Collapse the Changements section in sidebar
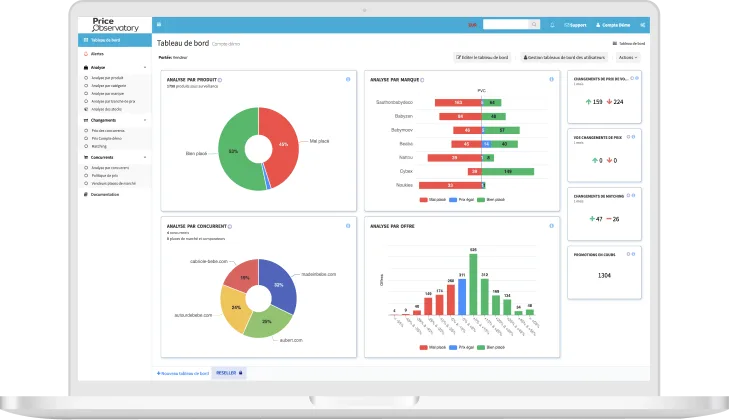729x420 pixels. point(115,120)
